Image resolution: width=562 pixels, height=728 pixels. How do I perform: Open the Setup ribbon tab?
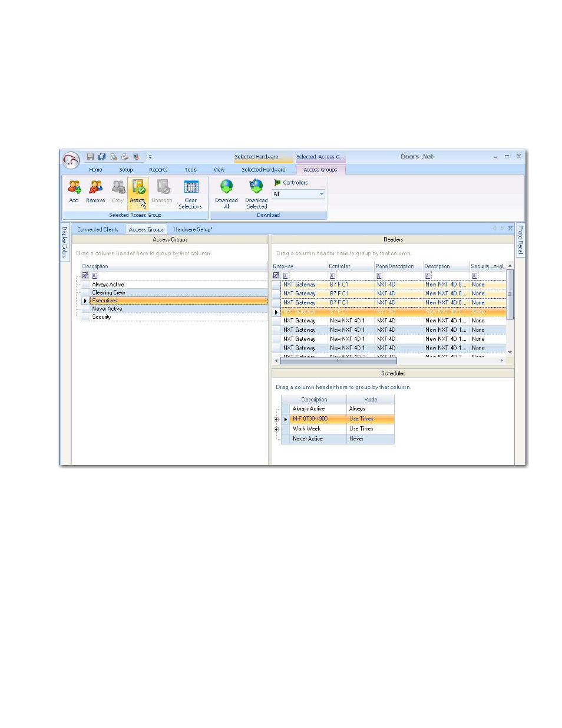pyautogui.click(x=126, y=170)
